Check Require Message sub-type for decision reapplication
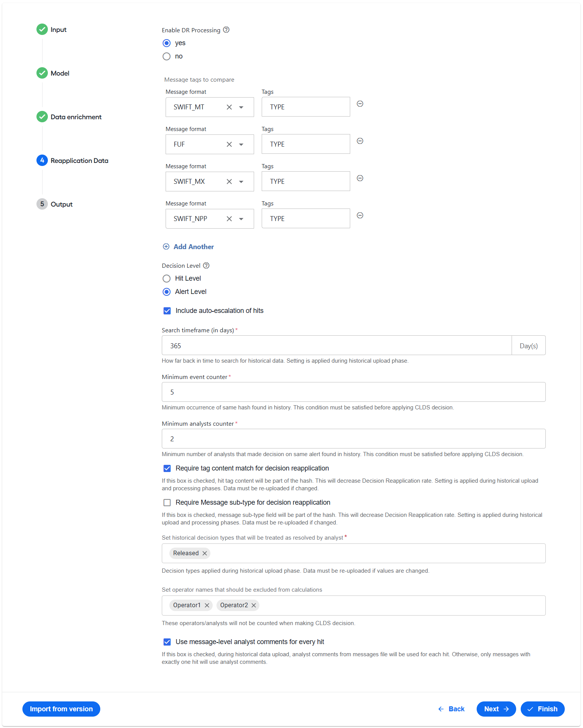583x728 pixels. click(167, 502)
